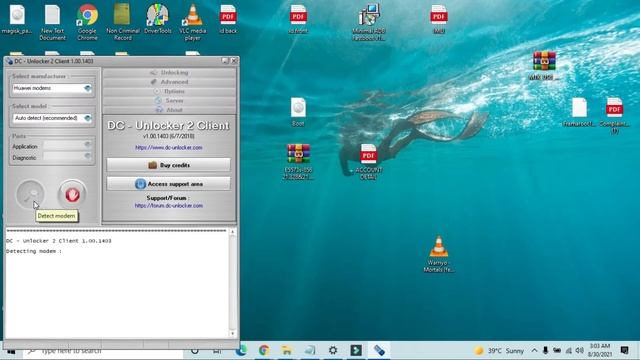Open the weather 39°C Sunny widget

[x=499, y=351]
